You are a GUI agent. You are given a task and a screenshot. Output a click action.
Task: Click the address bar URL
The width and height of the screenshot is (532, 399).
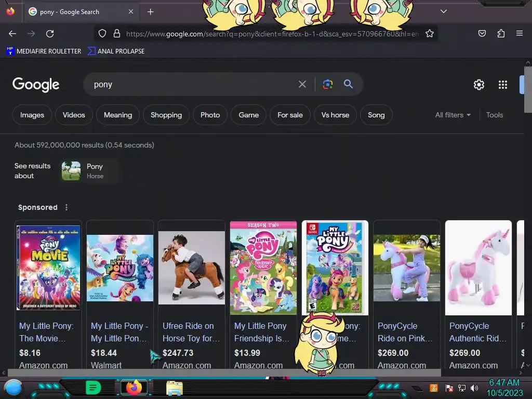(x=272, y=34)
